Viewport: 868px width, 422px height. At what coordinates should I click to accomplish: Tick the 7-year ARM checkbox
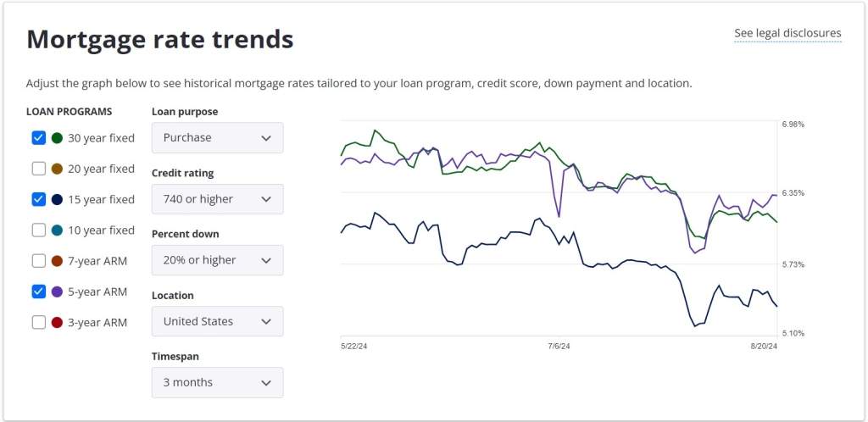pyautogui.click(x=38, y=260)
